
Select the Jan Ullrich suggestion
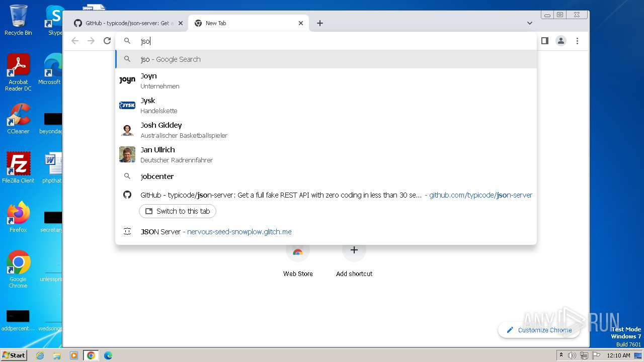click(326, 154)
